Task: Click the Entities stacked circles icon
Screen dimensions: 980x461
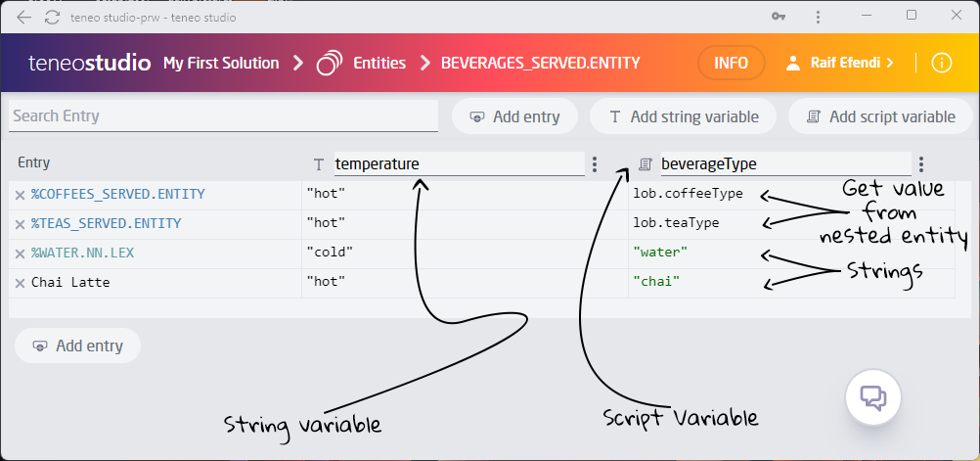Action: pos(330,63)
